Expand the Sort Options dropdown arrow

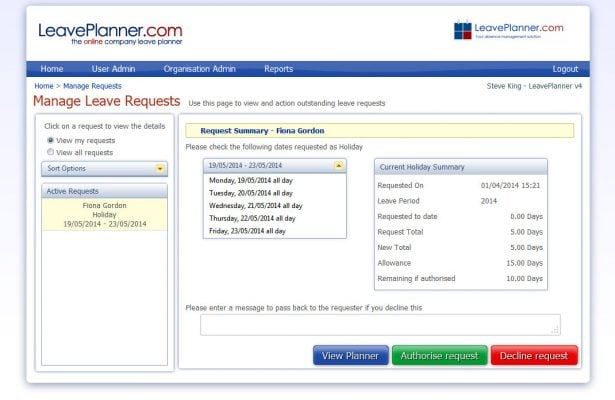[x=160, y=169]
